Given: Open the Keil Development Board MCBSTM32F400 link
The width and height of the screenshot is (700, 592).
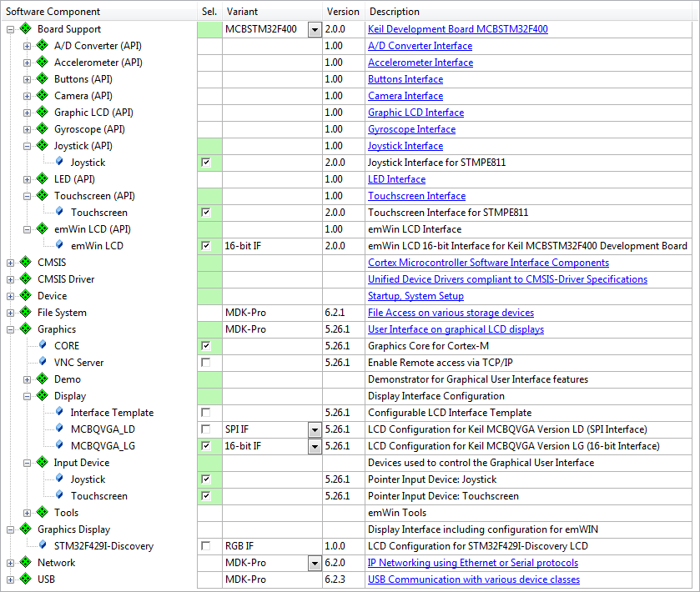Looking at the screenshot, I should (457, 29).
